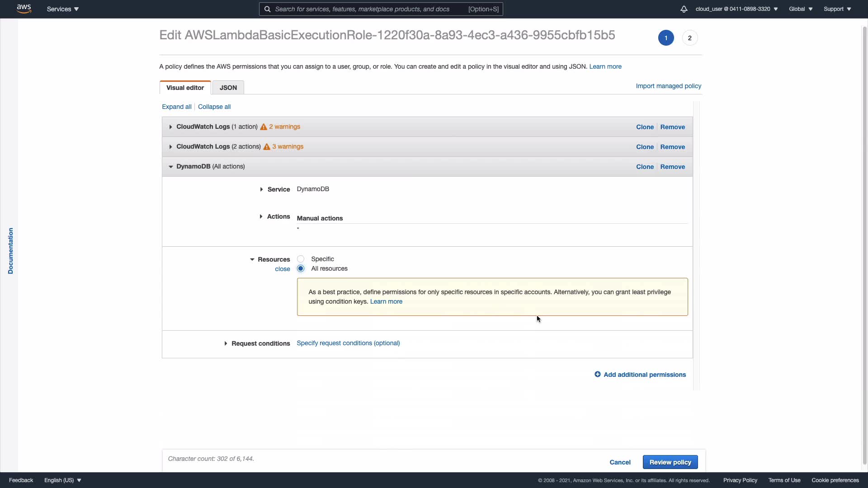The image size is (868, 488).
Task: Click plus icon for additional permissions
Action: 597,375
